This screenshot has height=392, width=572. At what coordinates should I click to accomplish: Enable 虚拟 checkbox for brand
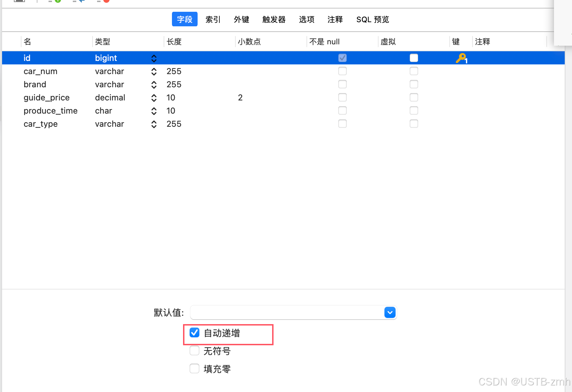(414, 84)
